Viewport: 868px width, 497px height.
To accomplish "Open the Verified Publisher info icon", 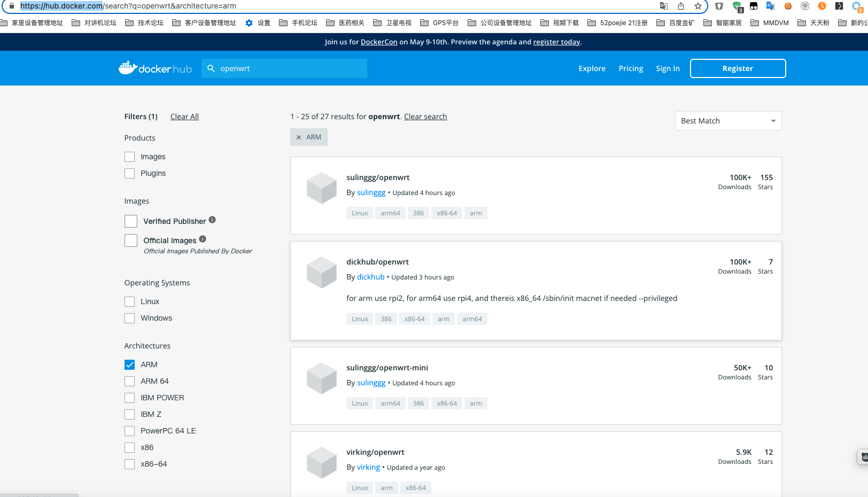I will (212, 220).
